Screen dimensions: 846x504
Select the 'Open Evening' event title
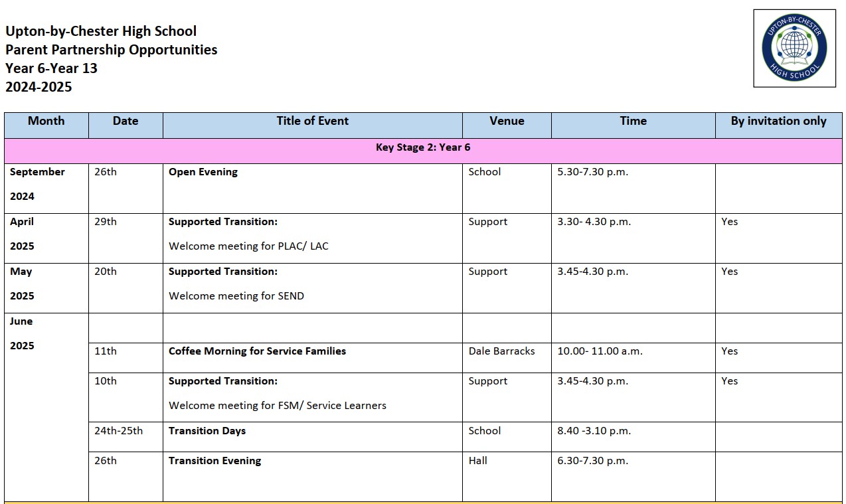point(203,172)
